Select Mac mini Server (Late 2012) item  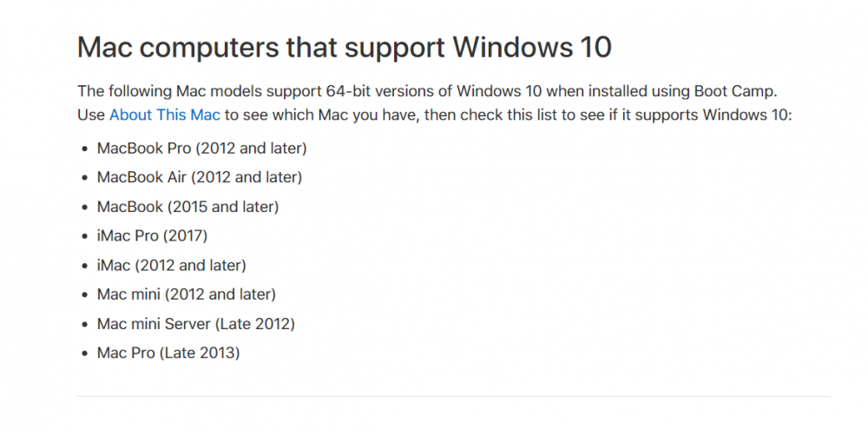pyautogui.click(x=196, y=324)
